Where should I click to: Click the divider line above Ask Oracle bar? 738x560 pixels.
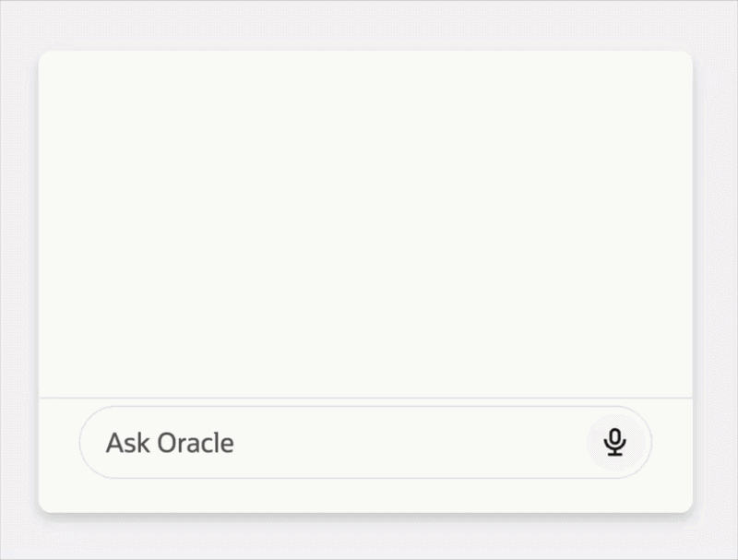[365, 398]
